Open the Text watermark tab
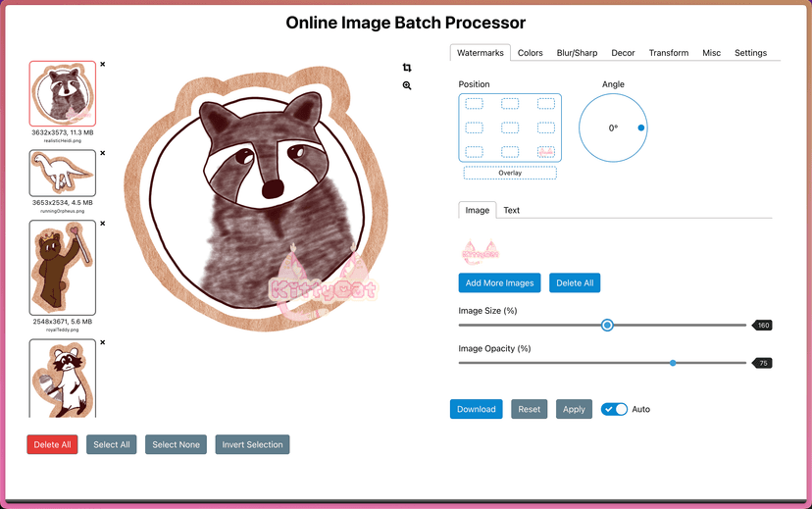 [512, 210]
